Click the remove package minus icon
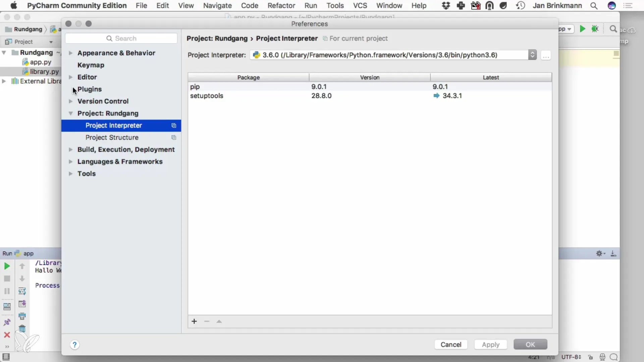 pos(207,321)
